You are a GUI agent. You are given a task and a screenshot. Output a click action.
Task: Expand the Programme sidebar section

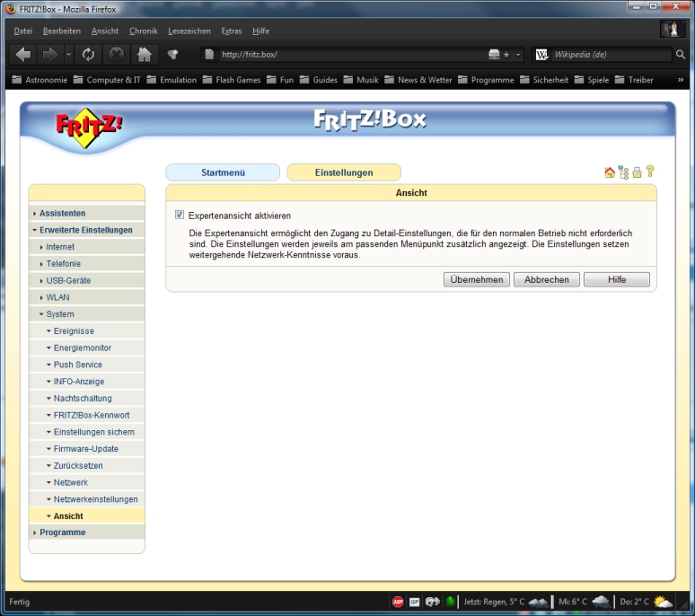[x=87, y=532]
